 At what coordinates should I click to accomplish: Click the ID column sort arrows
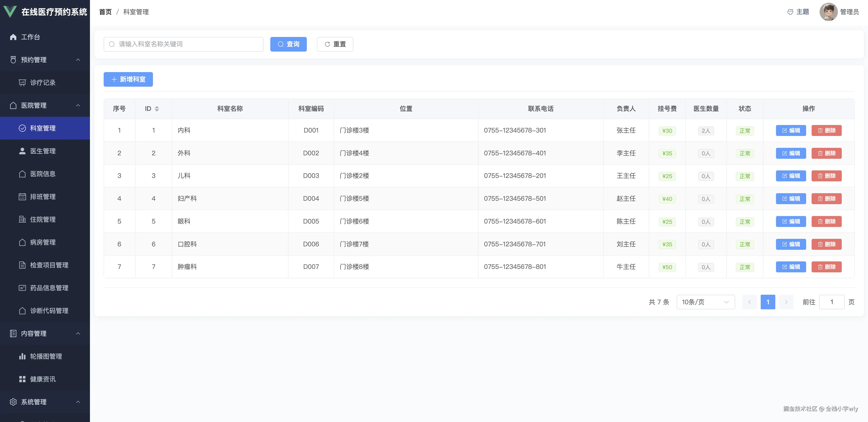pyautogui.click(x=157, y=109)
